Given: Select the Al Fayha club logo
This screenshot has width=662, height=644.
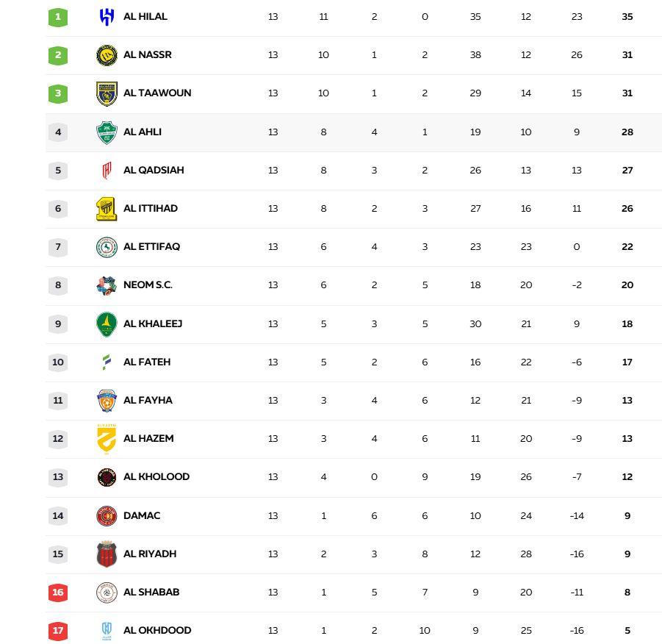Looking at the screenshot, I should point(106,400).
